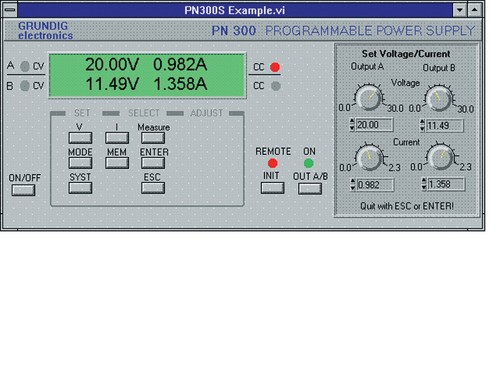Click the title bar up-arrow maximize button
500x375 pixels.
(x=475, y=10)
